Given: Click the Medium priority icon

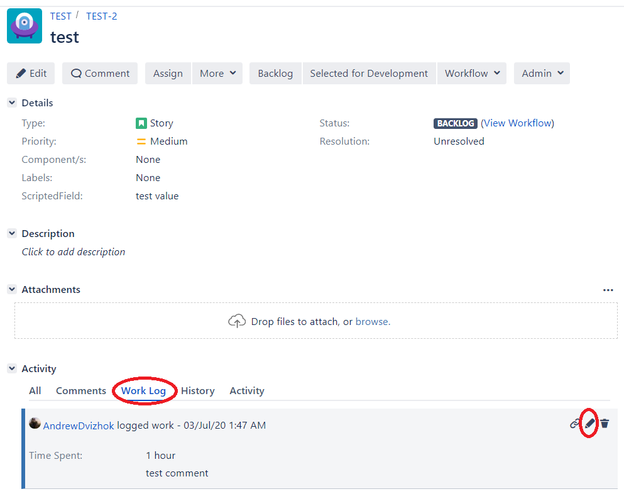Looking at the screenshot, I should 141,141.
